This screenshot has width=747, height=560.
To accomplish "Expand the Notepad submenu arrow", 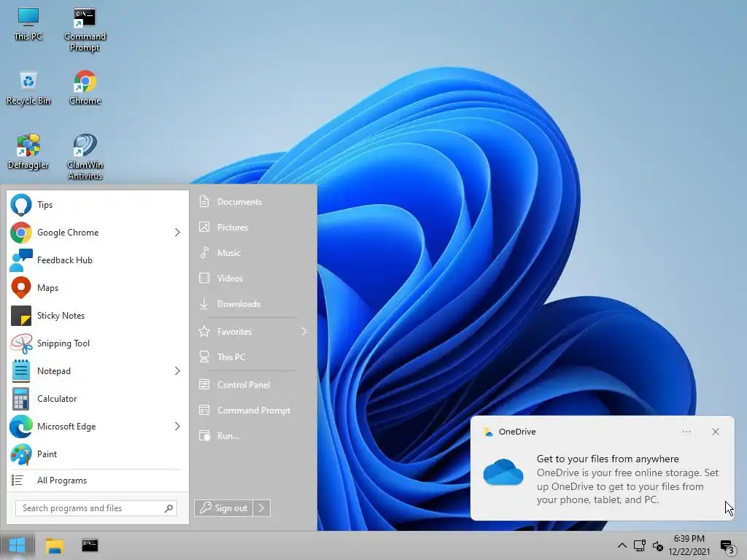I will tap(177, 371).
